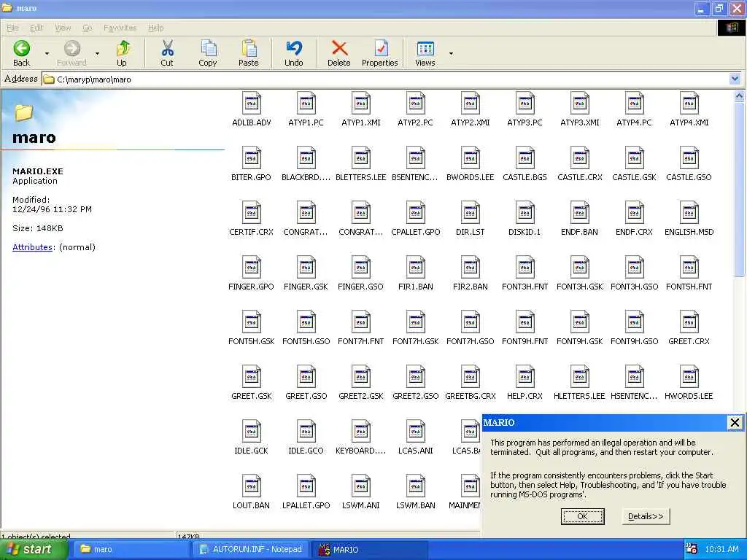Click the Attributes link

tap(32, 247)
